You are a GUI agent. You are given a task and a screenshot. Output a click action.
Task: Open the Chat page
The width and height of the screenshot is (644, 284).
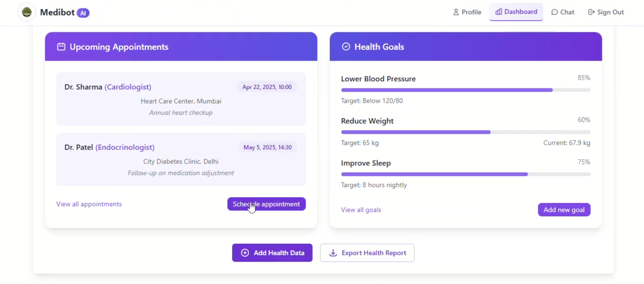[562, 12]
